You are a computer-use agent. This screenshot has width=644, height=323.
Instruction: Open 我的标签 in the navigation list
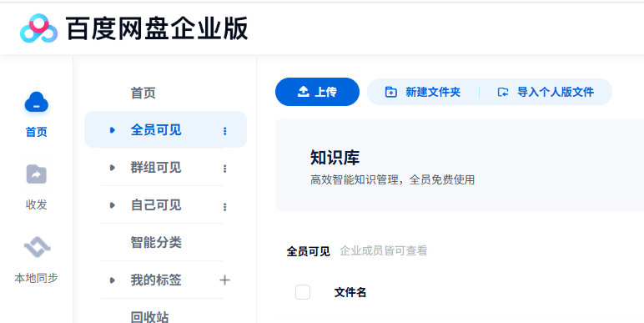click(x=156, y=280)
